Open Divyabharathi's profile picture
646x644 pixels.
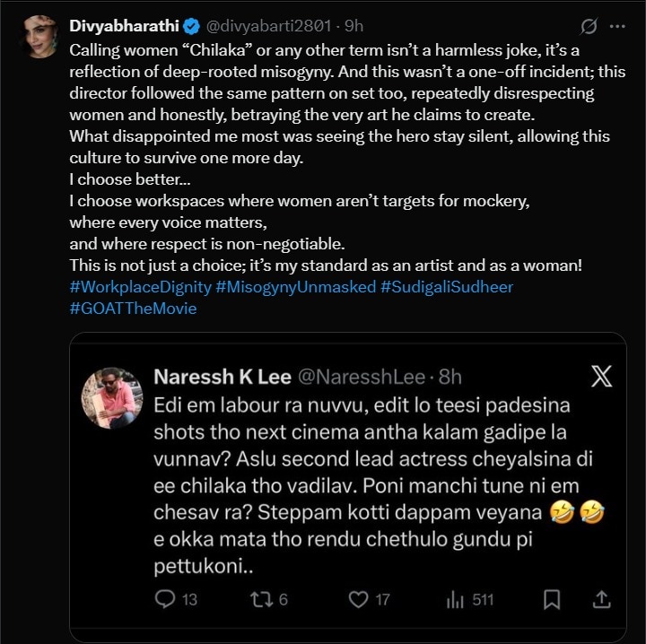(x=39, y=37)
